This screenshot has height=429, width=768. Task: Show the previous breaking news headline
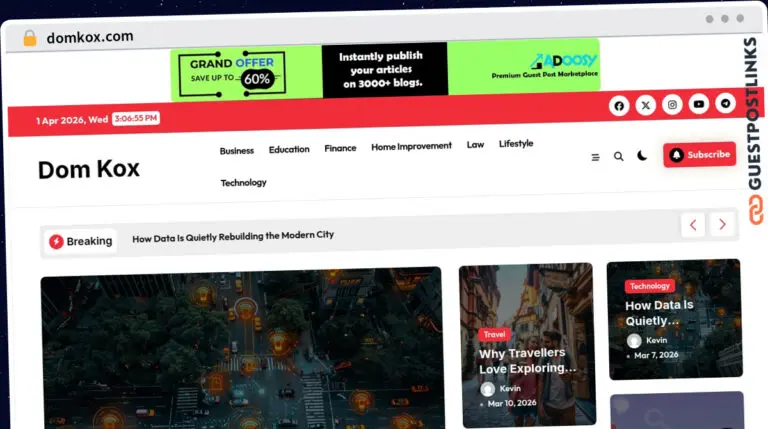click(693, 225)
